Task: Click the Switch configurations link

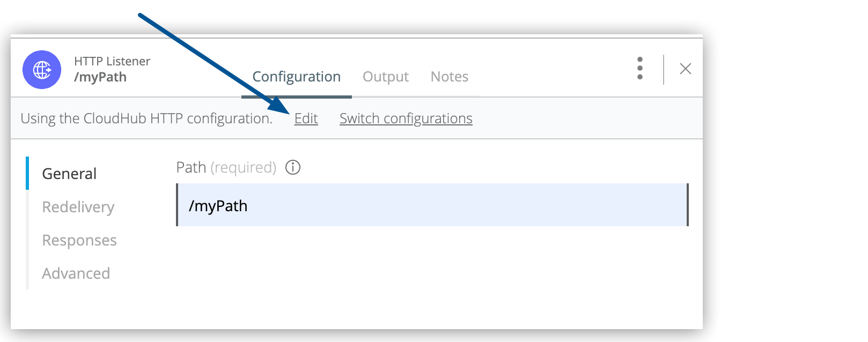Action: 406,118
